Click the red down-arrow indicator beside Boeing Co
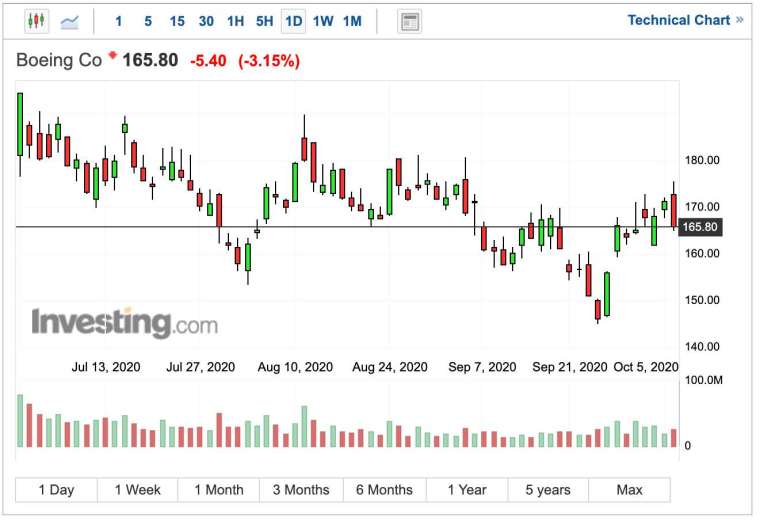This screenshot has height=521, width=760. point(112,55)
